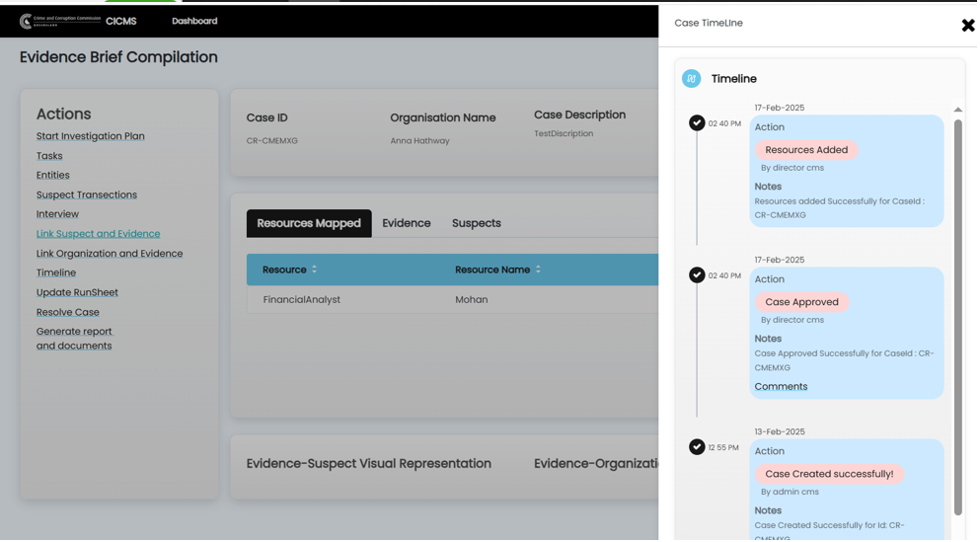The width and height of the screenshot is (980, 542).
Task: Click the Crime and Corruption Commission logo
Action: [60, 21]
